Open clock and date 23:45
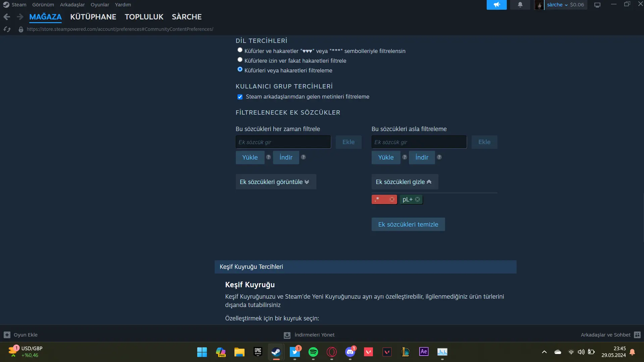The height and width of the screenshot is (362, 644). [x=613, y=352]
